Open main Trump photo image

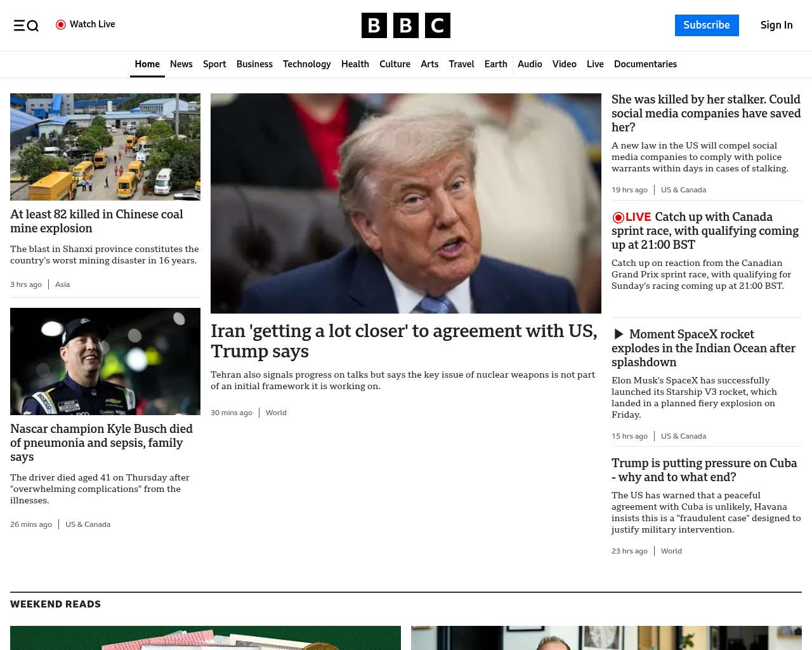406,203
